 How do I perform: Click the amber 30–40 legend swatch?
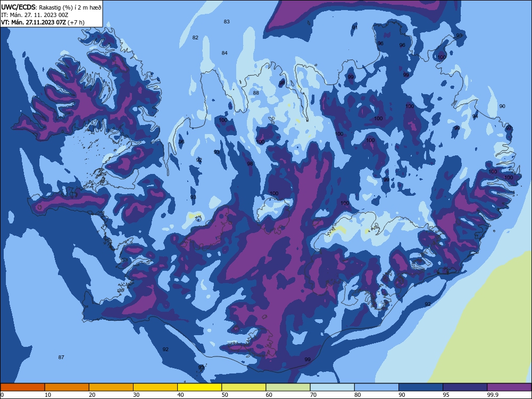[155, 387]
